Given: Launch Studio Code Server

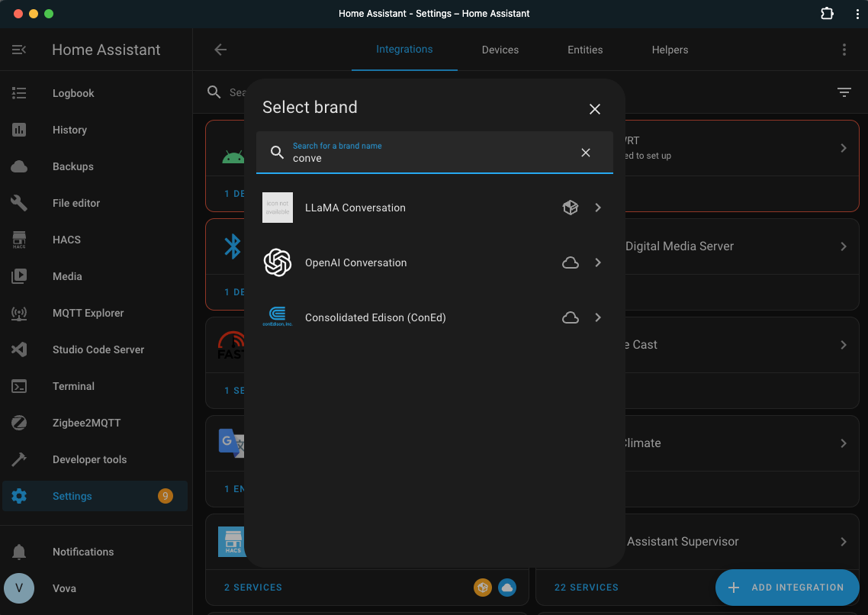Looking at the screenshot, I should pyautogui.click(x=98, y=349).
